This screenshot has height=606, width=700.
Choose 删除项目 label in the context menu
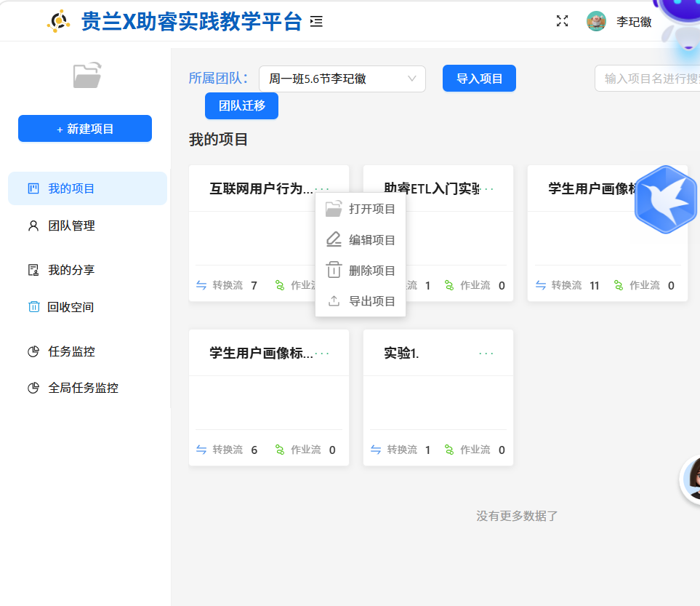[x=372, y=271]
